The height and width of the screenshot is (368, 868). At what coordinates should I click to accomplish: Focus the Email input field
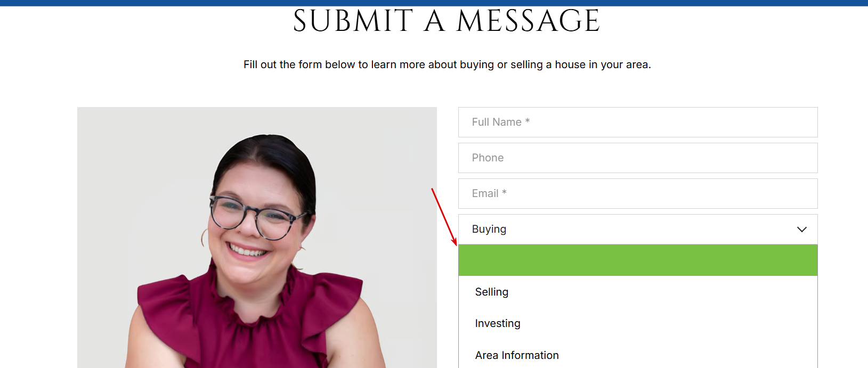pyautogui.click(x=638, y=193)
